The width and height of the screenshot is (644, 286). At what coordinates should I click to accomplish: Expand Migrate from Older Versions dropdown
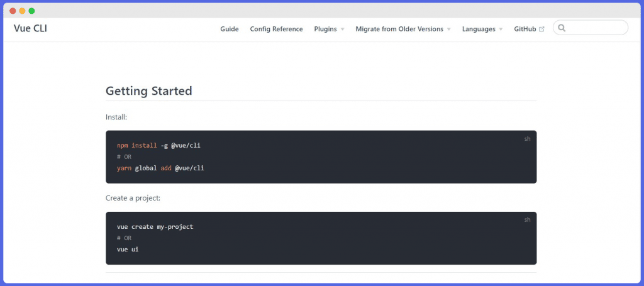point(403,29)
